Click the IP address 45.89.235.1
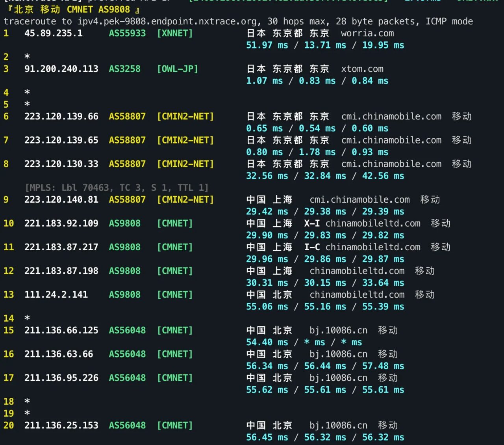The image size is (504, 445). click(54, 34)
